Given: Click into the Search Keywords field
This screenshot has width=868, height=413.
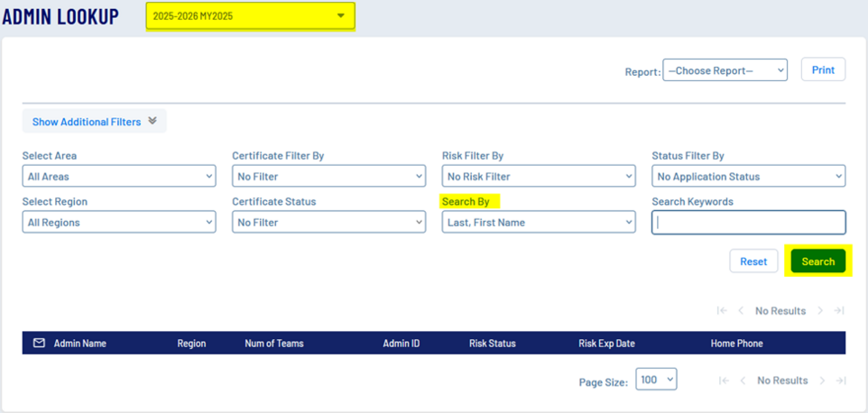Looking at the screenshot, I should 748,223.
